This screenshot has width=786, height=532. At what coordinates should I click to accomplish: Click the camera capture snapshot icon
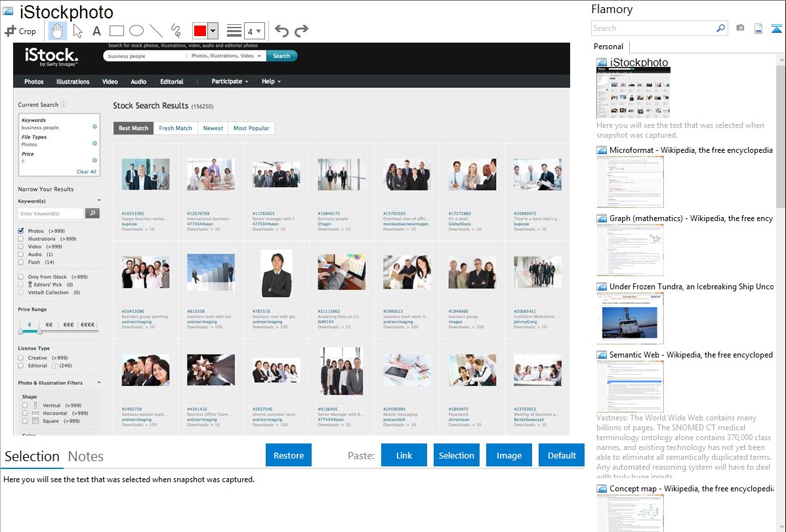pos(740,28)
